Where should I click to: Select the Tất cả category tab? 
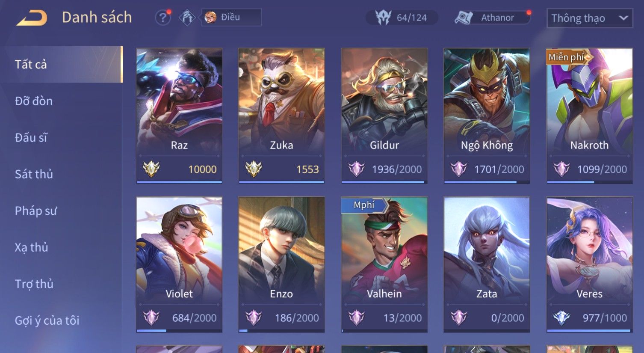[x=62, y=64]
